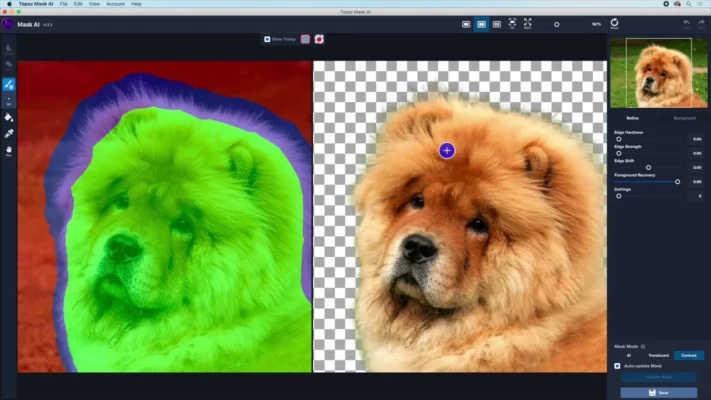The height and width of the screenshot is (400, 711).
Task: Open the Apple menu
Action: 9,4
